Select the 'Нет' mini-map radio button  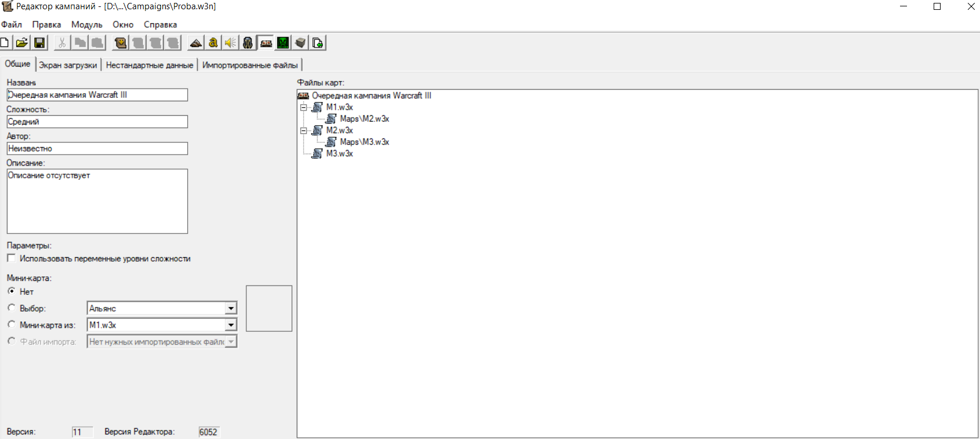(x=11, y=291)
